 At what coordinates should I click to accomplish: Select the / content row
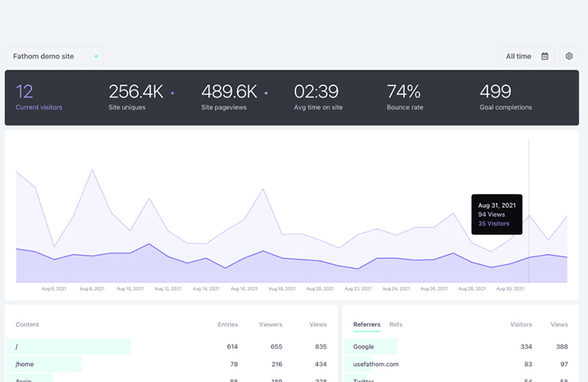coord(171,347)
